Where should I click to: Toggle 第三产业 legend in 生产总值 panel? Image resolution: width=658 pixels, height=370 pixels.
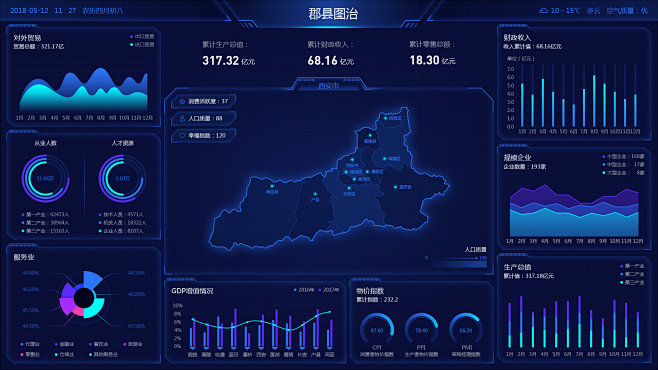(632, 282)
